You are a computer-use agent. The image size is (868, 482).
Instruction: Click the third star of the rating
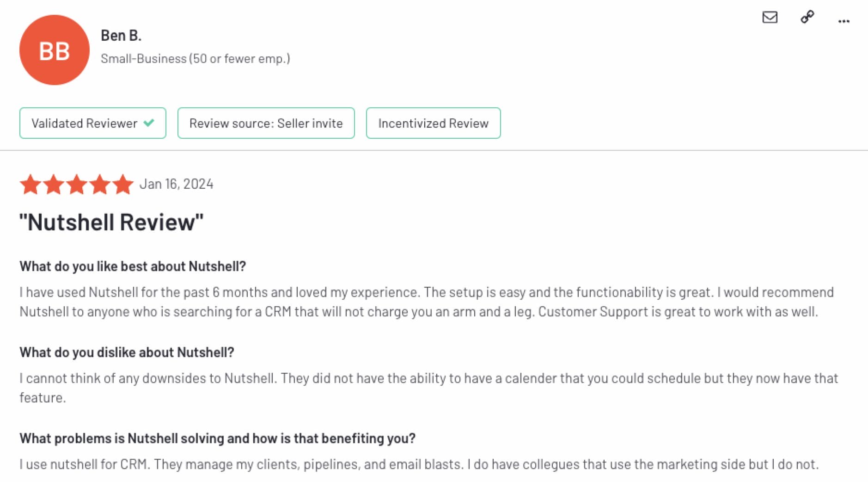[77, 185]
